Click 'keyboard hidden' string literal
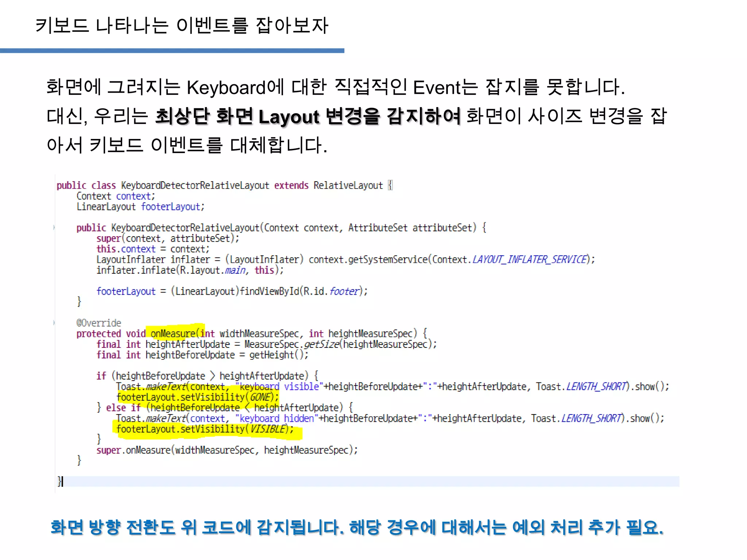The height and width of the screenshot is (560, 747). click(x=277, y=419)
